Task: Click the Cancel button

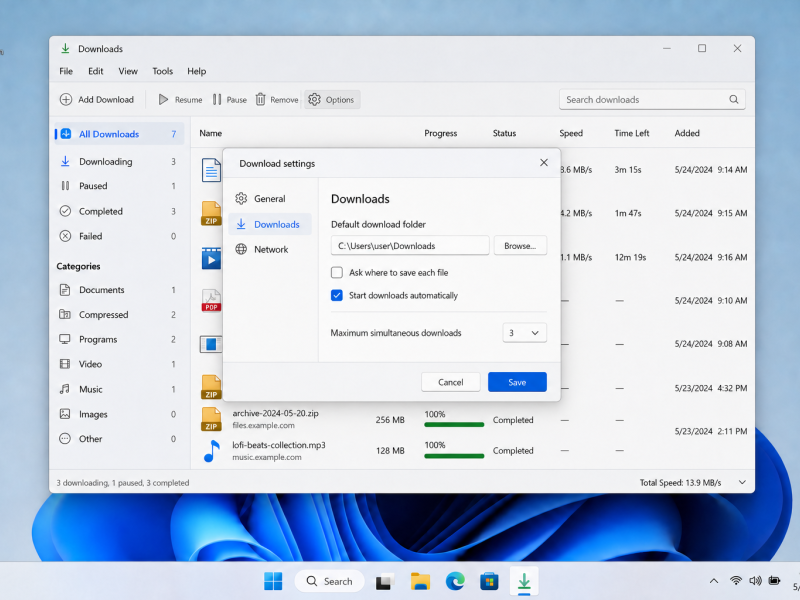Action: pyautogui.click(x=451, y=382)
